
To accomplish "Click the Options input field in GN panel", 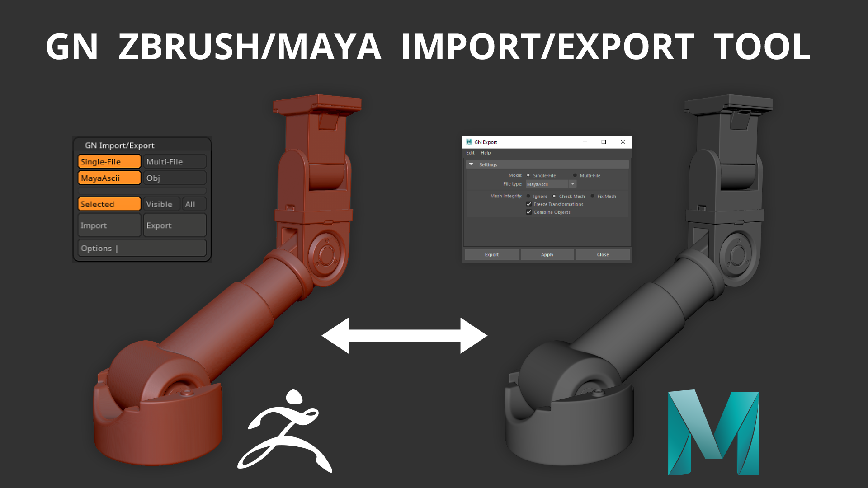I will [x=142, y=248].
